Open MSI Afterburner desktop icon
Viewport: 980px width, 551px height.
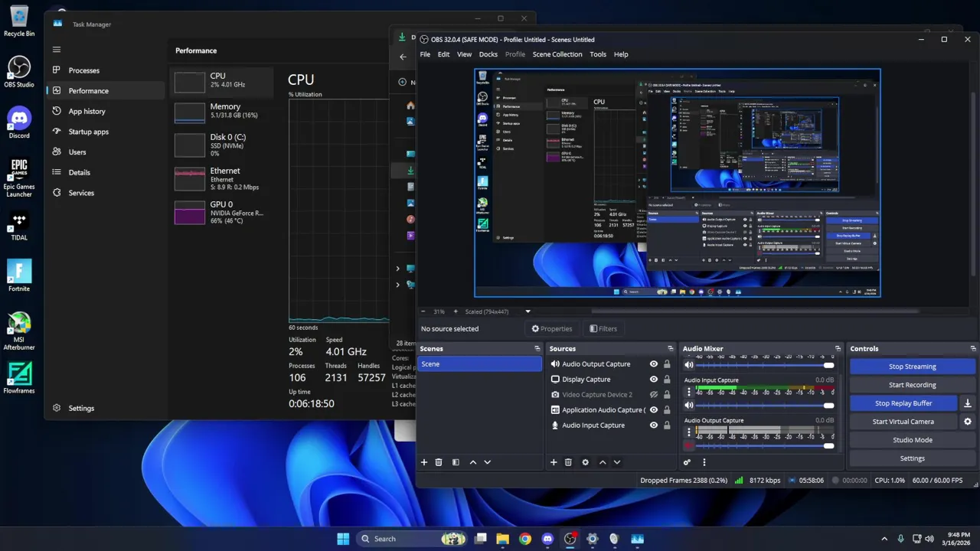[19, 331]
